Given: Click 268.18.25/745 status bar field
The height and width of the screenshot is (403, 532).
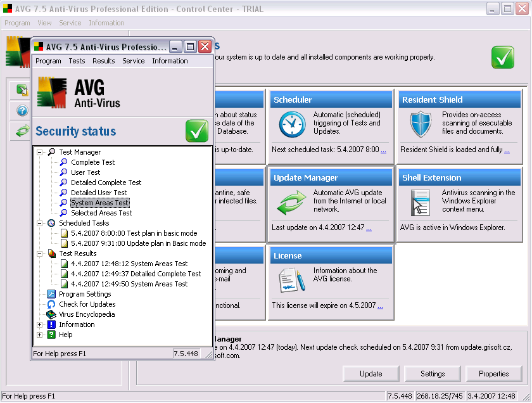Looking at the screenshot, I should [x=440, y=396].
